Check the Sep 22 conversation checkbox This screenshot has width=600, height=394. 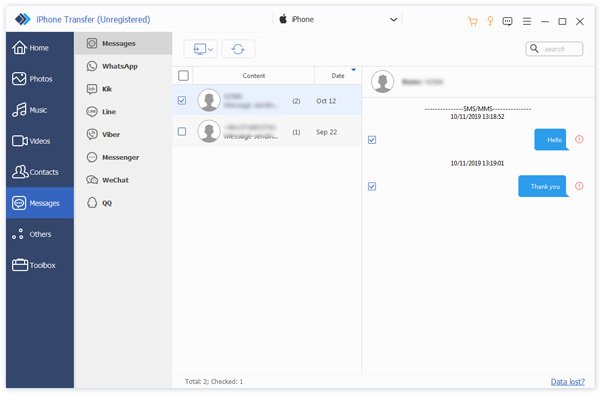click(182, 132)
